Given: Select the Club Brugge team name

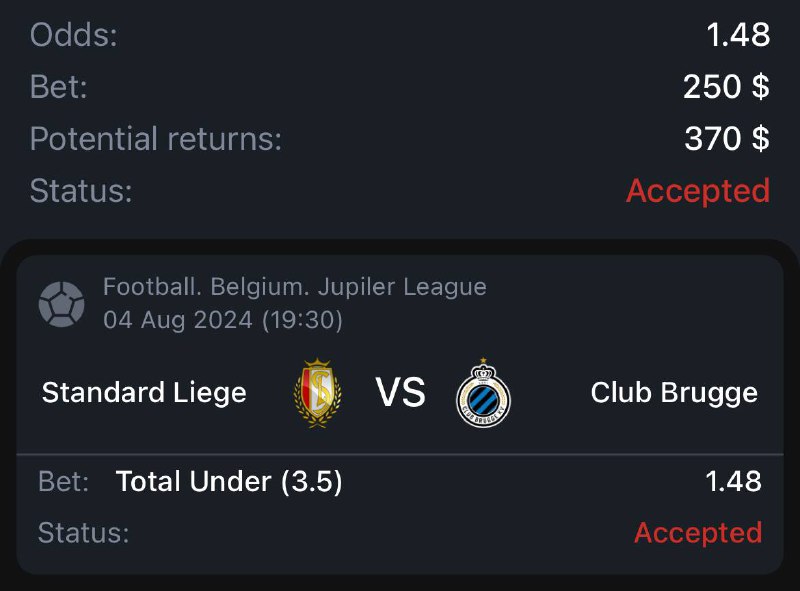Looking at the screenshot, I should pos(674,393).
